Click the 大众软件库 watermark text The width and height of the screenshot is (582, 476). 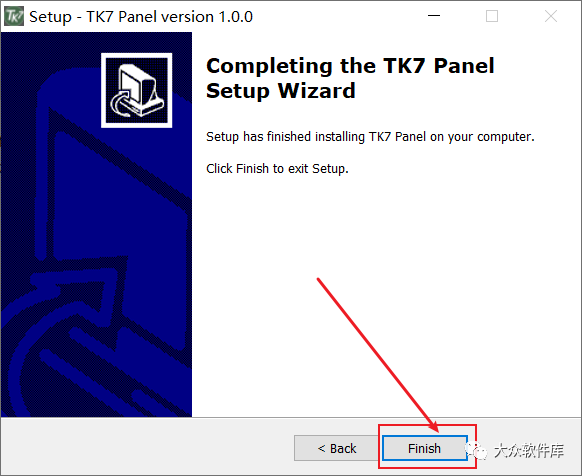point(529,450)
